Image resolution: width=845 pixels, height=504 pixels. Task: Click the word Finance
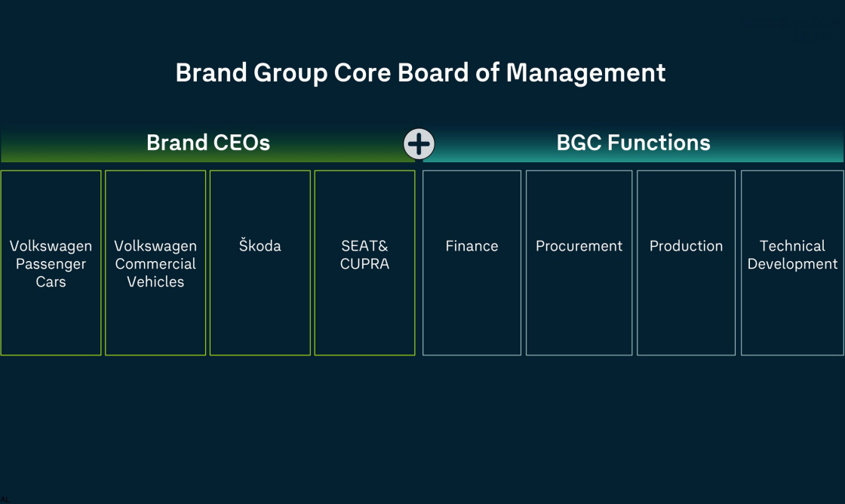(472, 246)
